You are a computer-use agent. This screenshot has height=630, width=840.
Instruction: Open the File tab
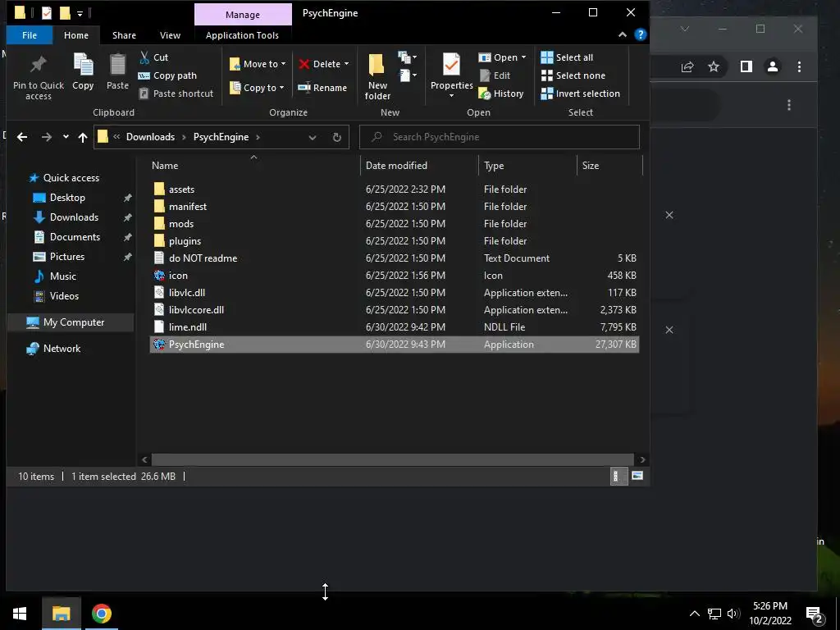pyautogui.click(x=30, y=35)
